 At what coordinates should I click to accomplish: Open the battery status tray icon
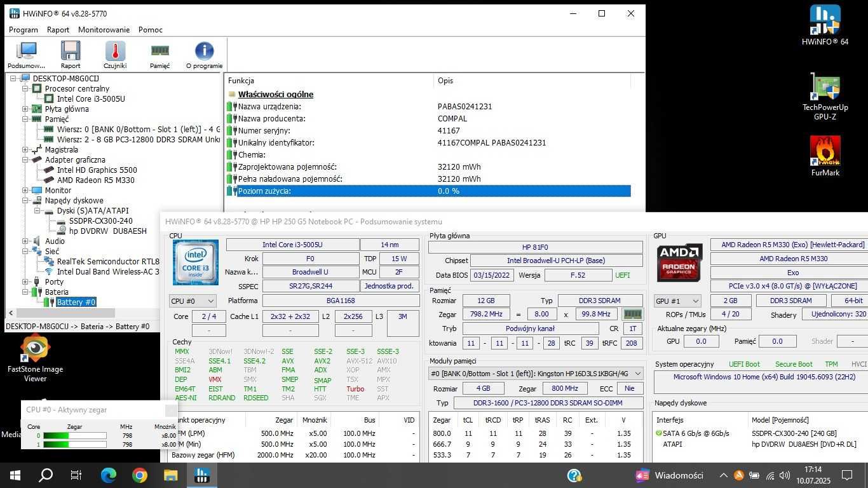[754, 475]
